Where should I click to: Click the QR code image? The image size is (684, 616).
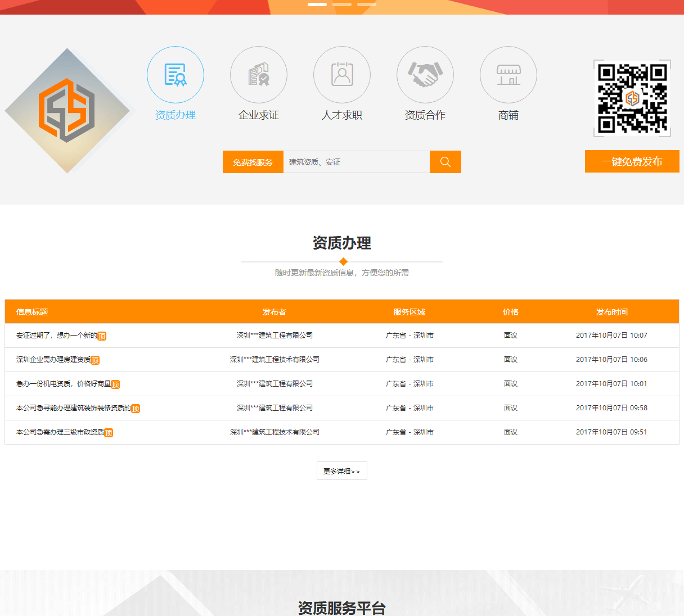click(x=632, y=97)
